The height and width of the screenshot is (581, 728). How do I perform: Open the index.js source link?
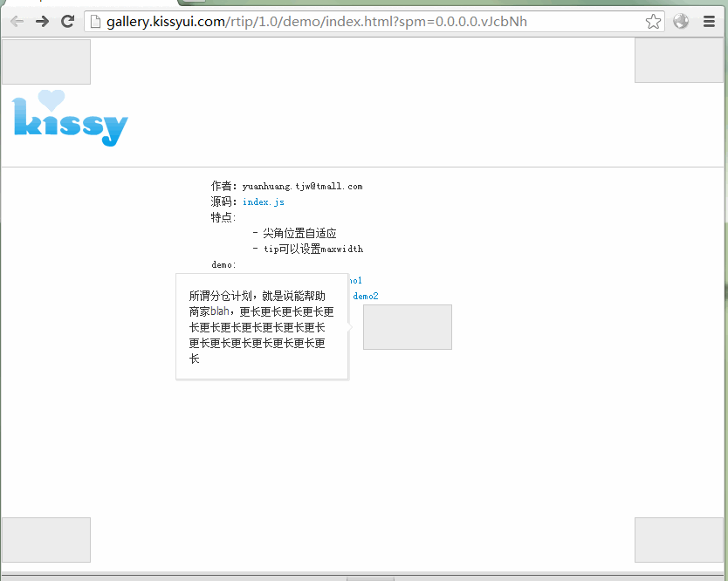pos(264,202)
